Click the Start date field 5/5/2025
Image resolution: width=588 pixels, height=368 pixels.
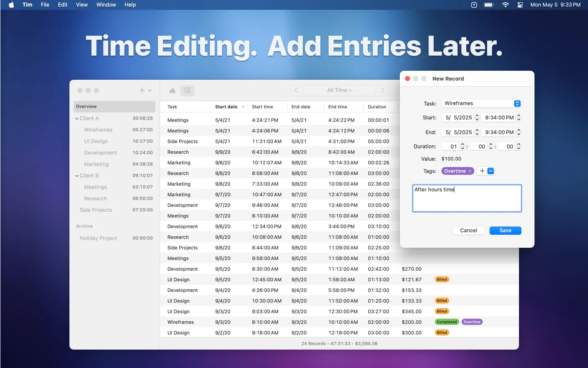click(x=457, y=117)
